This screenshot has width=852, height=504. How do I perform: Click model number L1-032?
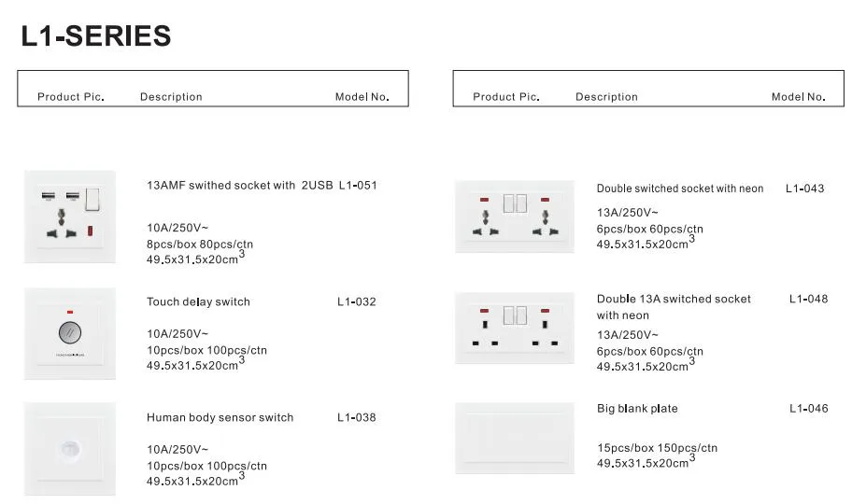point(357,302)
